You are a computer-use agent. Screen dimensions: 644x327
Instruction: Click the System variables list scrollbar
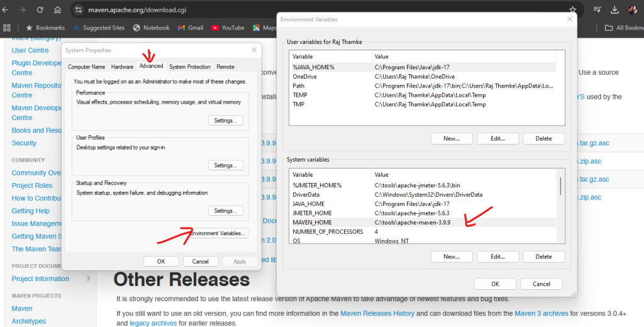[x=560, y=186]
